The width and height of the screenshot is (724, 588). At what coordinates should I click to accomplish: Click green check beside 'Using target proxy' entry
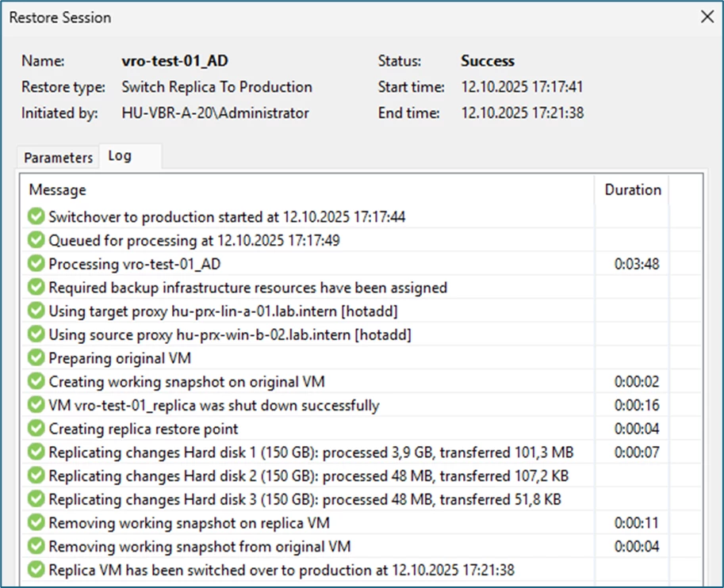(36, 311)
